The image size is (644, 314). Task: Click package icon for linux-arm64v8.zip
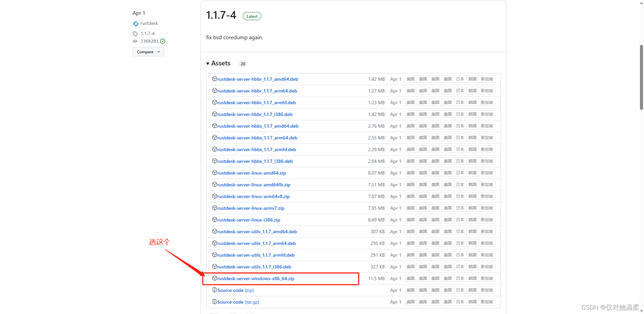click(215, 196)
